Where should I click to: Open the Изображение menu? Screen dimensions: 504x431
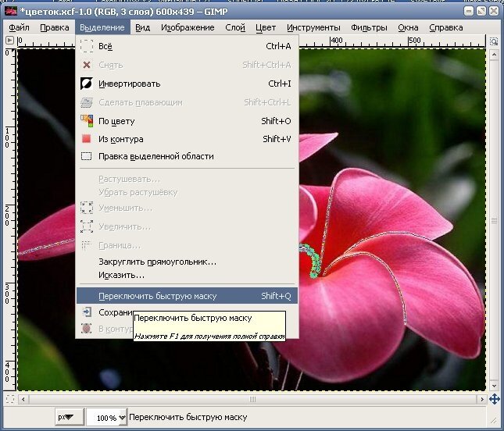[x=188, y=27]
